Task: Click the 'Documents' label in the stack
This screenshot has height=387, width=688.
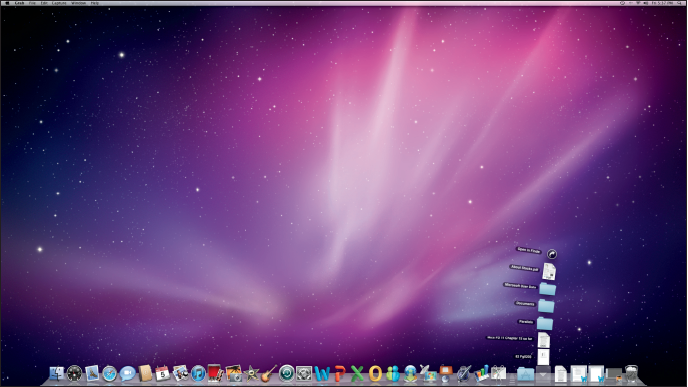Action: [x=525, y=304]
